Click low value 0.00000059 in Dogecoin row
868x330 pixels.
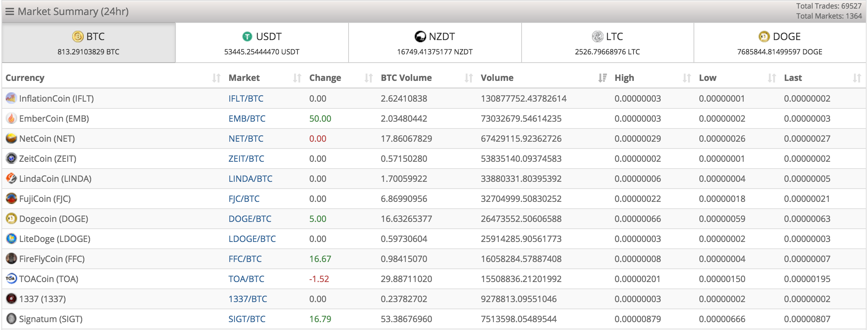(x=722, y=219)
